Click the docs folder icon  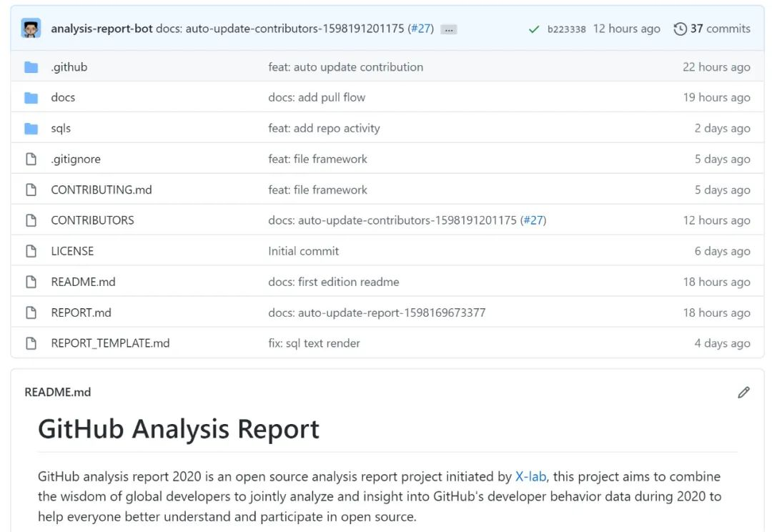pos(31,97)
